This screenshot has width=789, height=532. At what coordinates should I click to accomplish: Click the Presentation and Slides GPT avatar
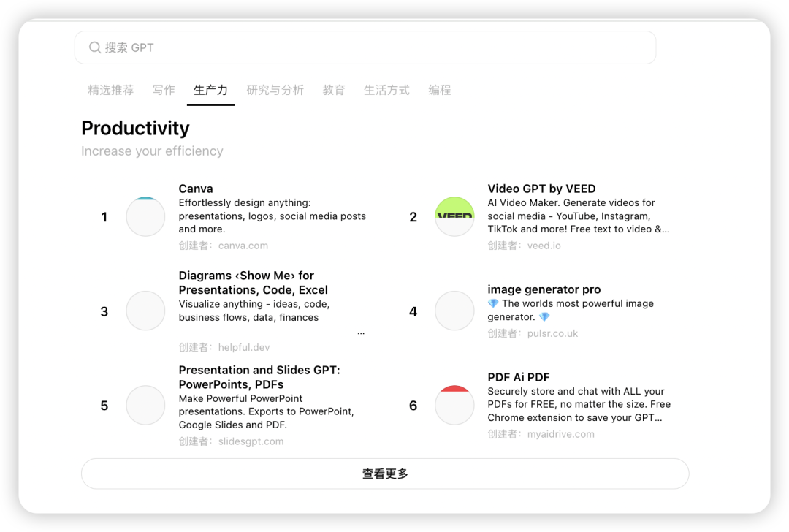(145, 405)
